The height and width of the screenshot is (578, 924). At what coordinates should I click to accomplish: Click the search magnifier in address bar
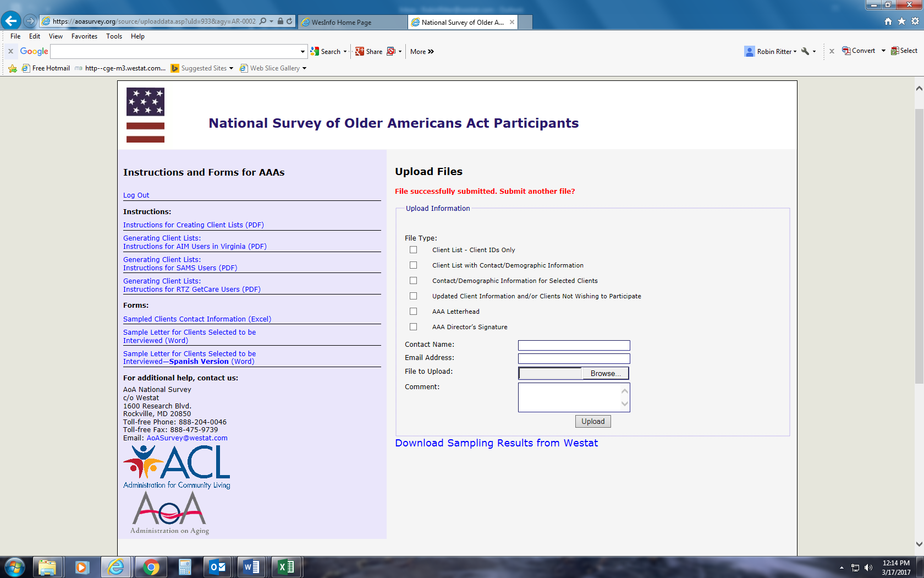pyautogui.click(x=263, y=21)
